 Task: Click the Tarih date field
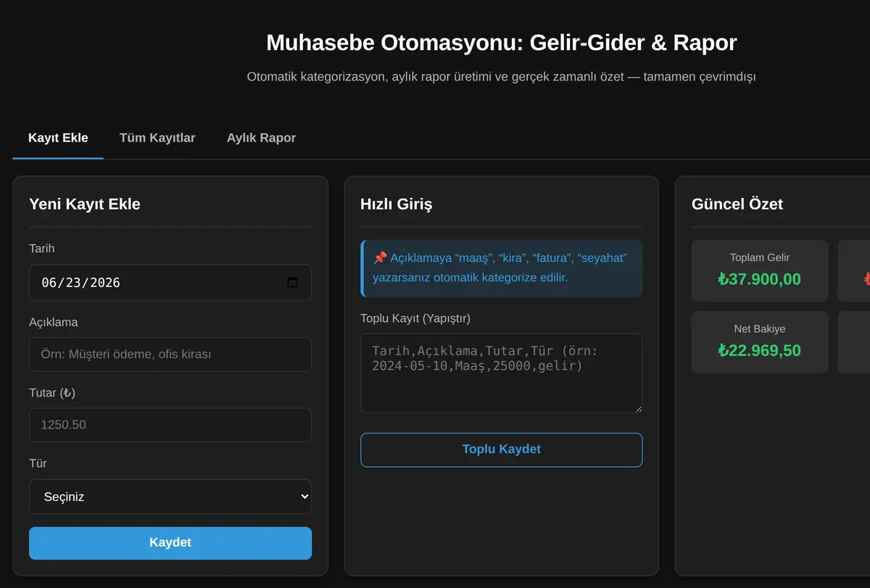point(170,282)
